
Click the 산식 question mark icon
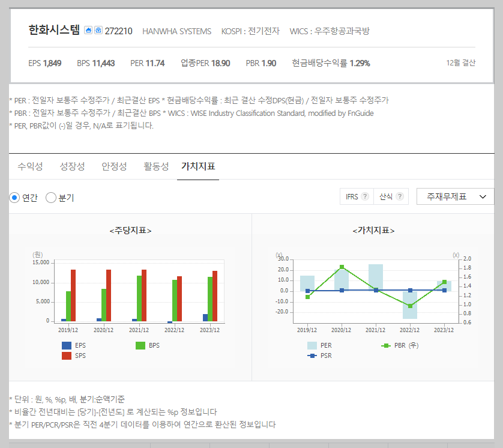[x=399, y=196]
